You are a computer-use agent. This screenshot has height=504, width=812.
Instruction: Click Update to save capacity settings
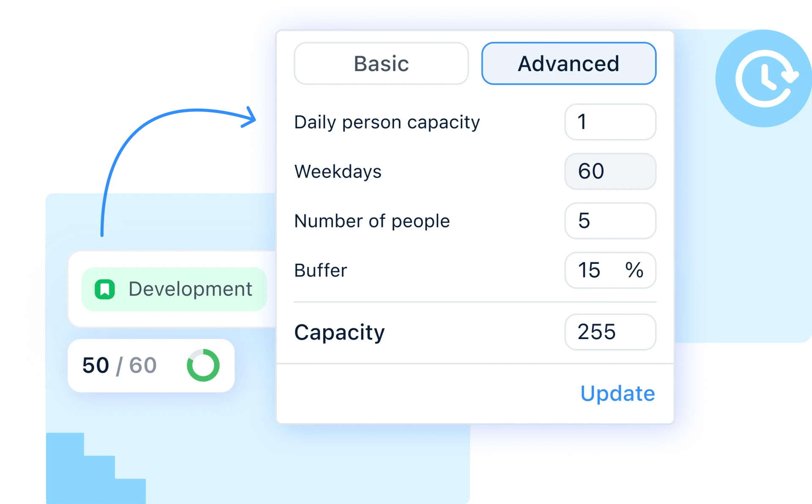(x=617, y=393)
